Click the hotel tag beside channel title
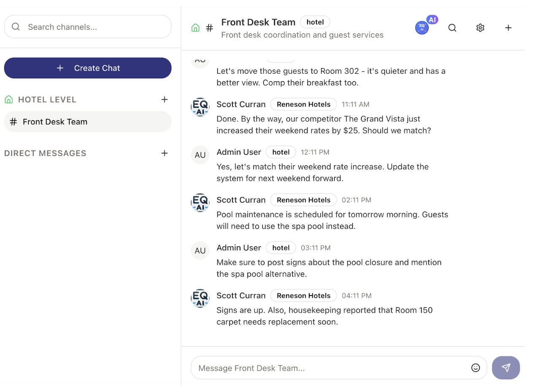Screen dimensions: 540x392 point(315,22)
